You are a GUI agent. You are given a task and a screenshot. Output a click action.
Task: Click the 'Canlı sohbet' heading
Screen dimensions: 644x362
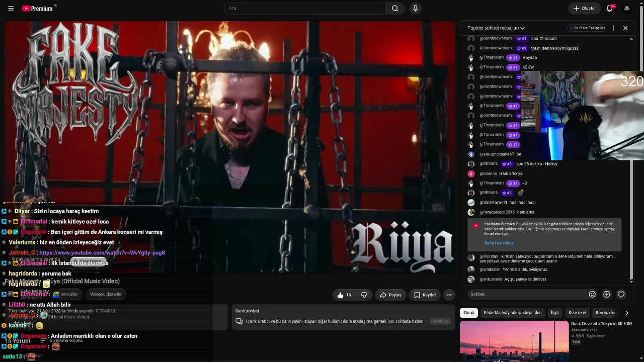[x=247, y=311]
